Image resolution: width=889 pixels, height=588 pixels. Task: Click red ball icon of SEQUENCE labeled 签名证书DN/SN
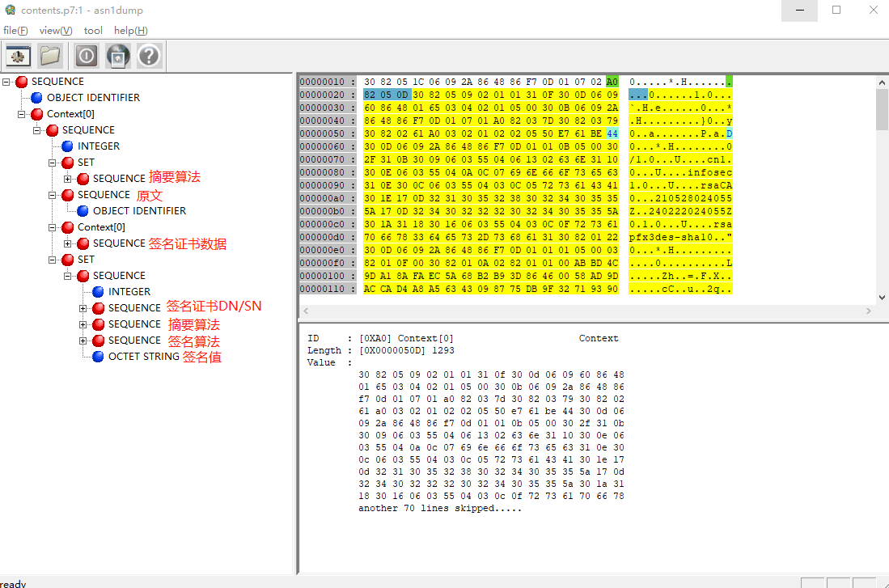[98, 308]
